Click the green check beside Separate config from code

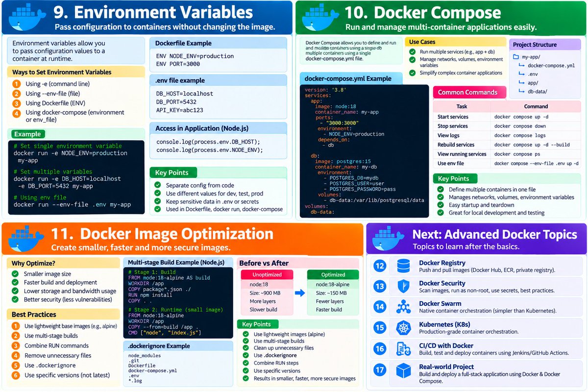pyautogui.click(x=158, y=185)
